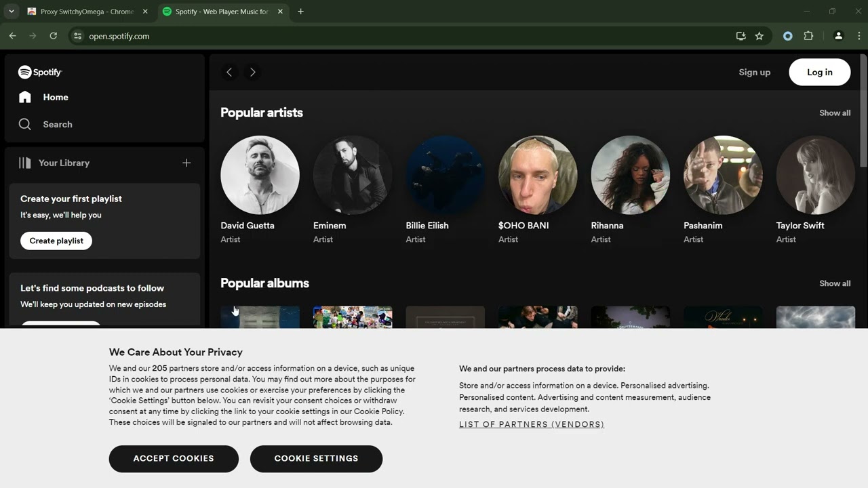Screen dimensions: 868x488
Task: Click the Log in button
Action: pos(820,72)
